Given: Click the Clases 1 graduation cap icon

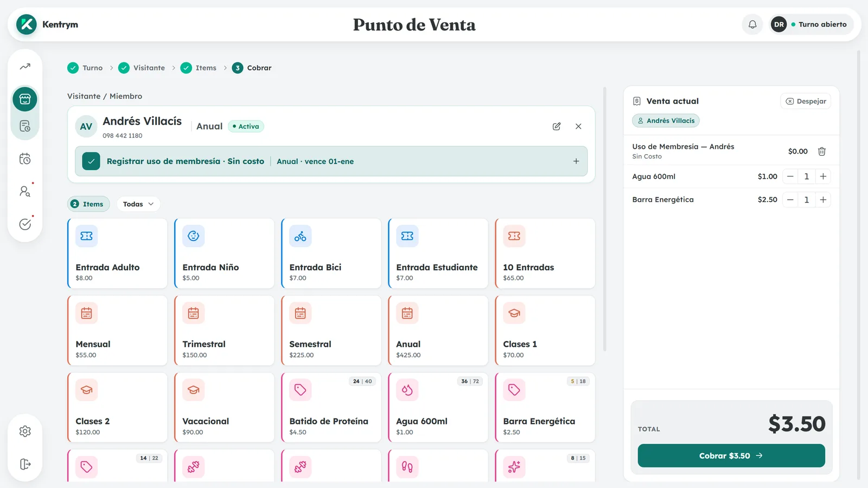Looking at the screenshot, I should [x=514, y=313].
